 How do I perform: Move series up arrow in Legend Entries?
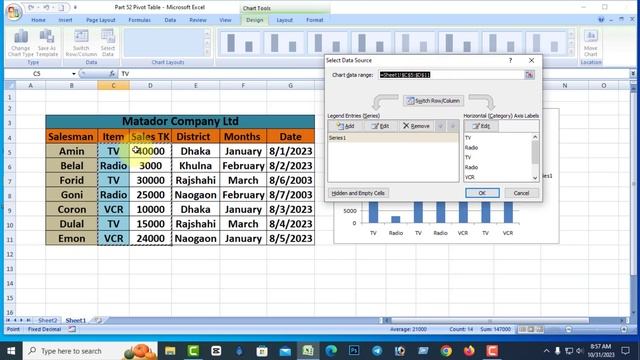[x=440, y=126]
